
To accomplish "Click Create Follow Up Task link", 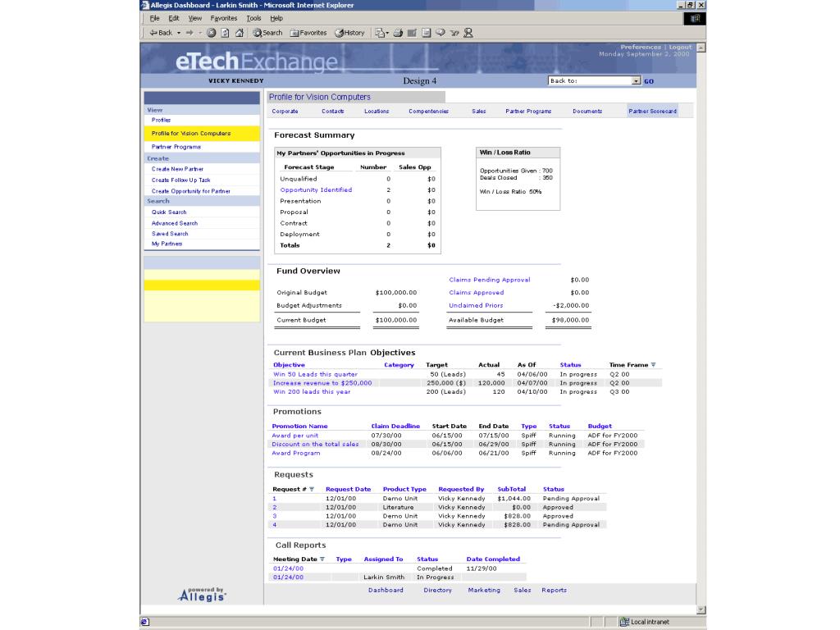I will coord(181,180).
